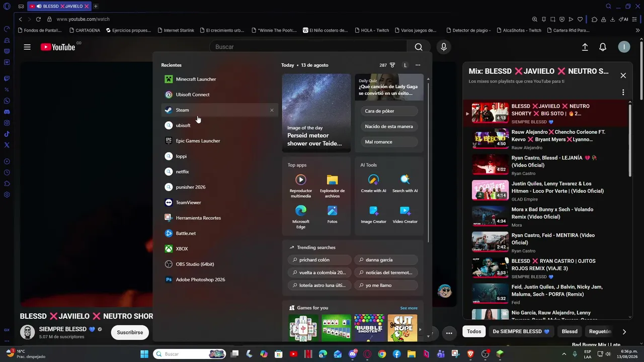Open Netflix from the Windows taskbar
Viewport: 644px width, 362px height.
click(308, 354)
